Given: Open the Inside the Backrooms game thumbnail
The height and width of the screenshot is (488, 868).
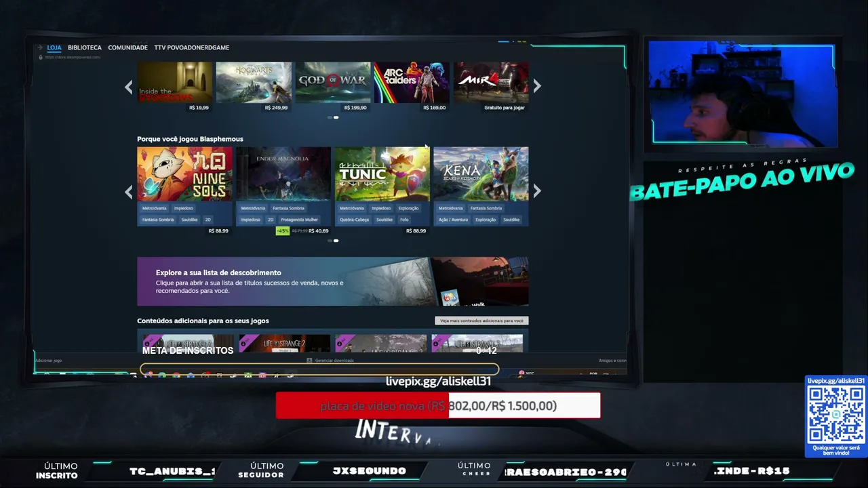Looking at the screenshot, I should [175, 83].
